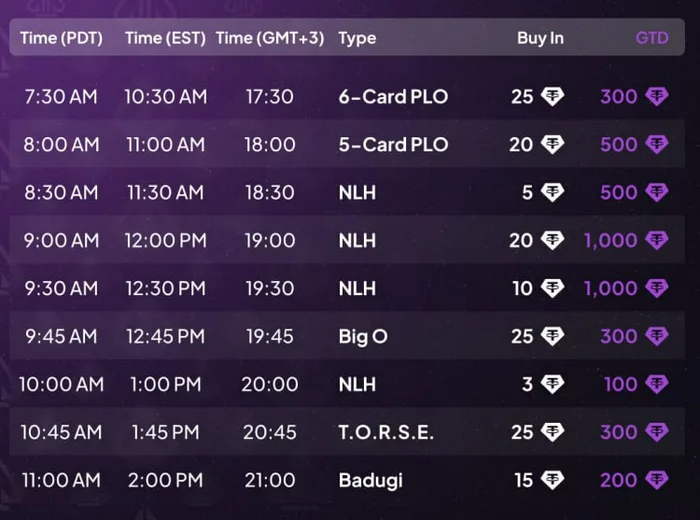Click the 1,000 GTD amount in the 19:30 row
700x520 pixels.
[x=610, y=289]
